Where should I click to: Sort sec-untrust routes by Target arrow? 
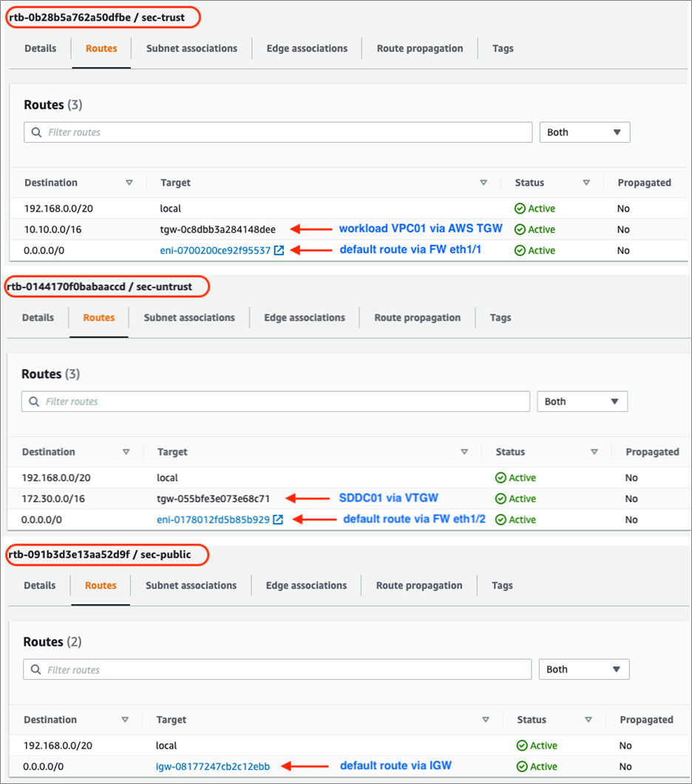coord(464,452)
